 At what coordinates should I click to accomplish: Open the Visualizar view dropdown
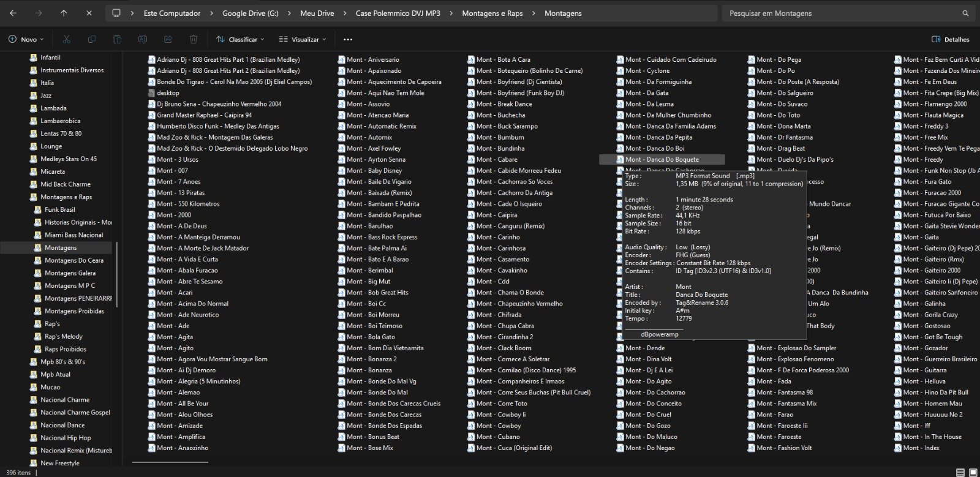(x=303, y=39)
